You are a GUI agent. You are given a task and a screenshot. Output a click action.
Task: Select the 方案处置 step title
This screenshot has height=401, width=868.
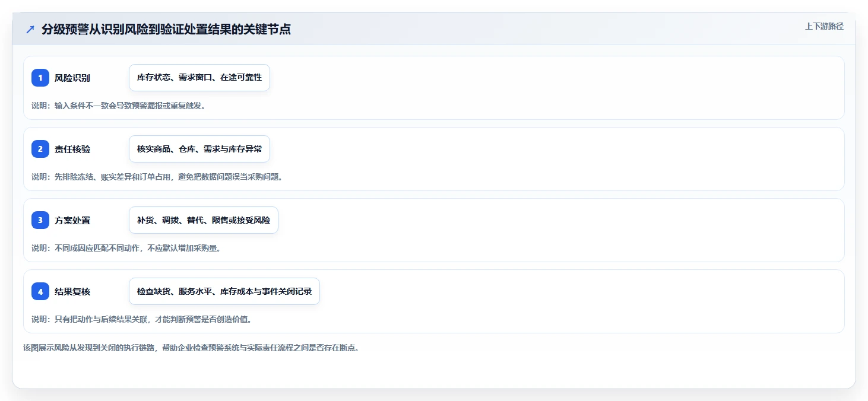pos(72,221)
